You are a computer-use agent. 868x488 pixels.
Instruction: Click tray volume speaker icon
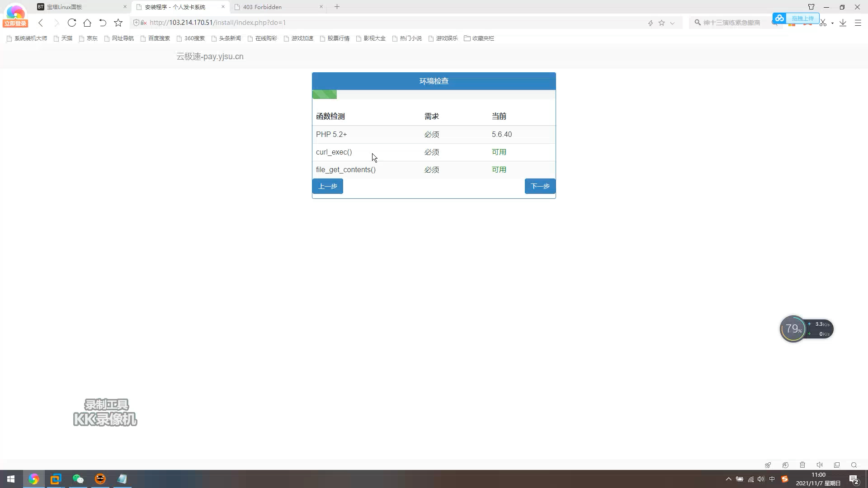click(761, 479)
